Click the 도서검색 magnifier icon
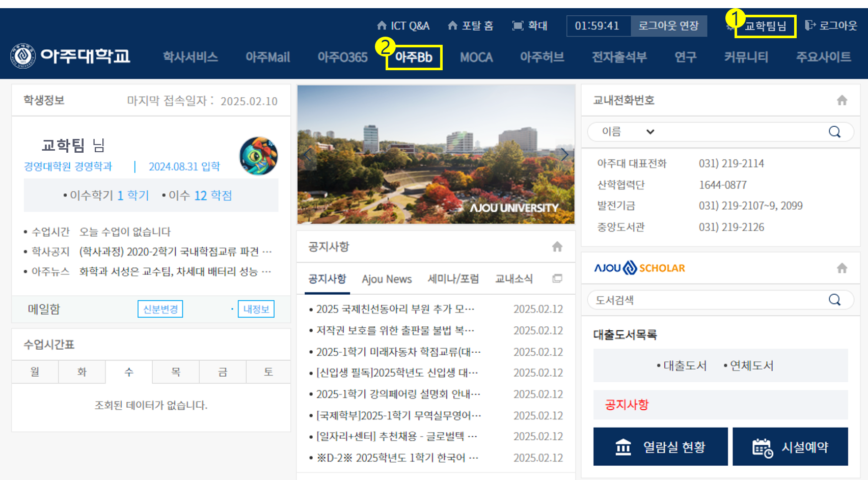 (834, 300)
